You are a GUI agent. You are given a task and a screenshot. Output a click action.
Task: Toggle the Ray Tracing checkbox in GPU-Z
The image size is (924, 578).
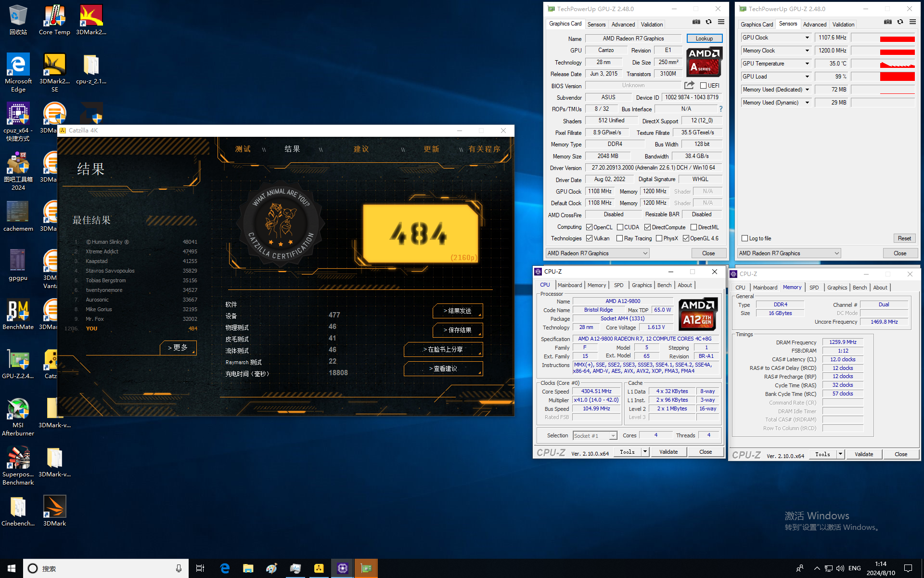click(620, 238)
